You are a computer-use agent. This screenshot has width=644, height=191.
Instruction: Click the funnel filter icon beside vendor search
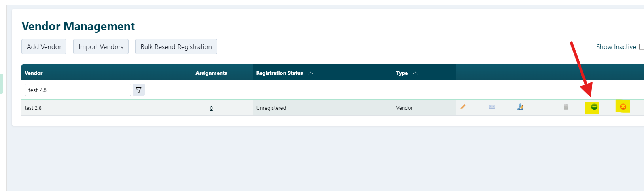138,90
